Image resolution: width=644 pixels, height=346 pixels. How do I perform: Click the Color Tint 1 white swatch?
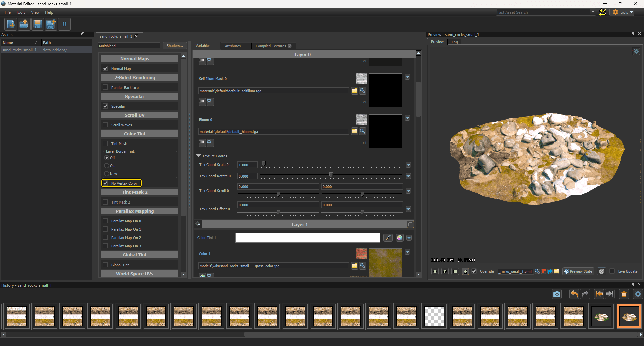308,238
